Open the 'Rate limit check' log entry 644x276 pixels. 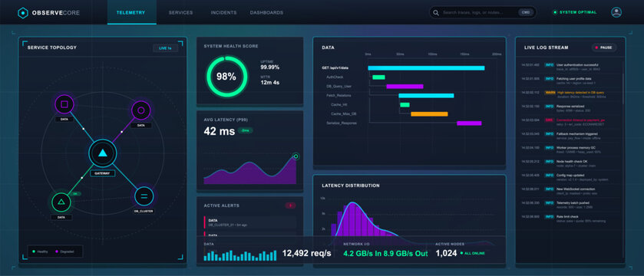tap(570, 219)
